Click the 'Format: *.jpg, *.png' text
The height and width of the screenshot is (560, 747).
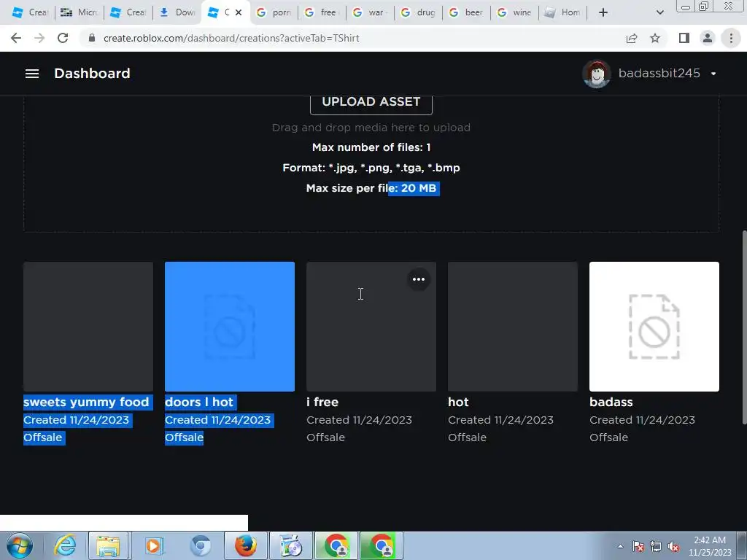pos(371,168)
